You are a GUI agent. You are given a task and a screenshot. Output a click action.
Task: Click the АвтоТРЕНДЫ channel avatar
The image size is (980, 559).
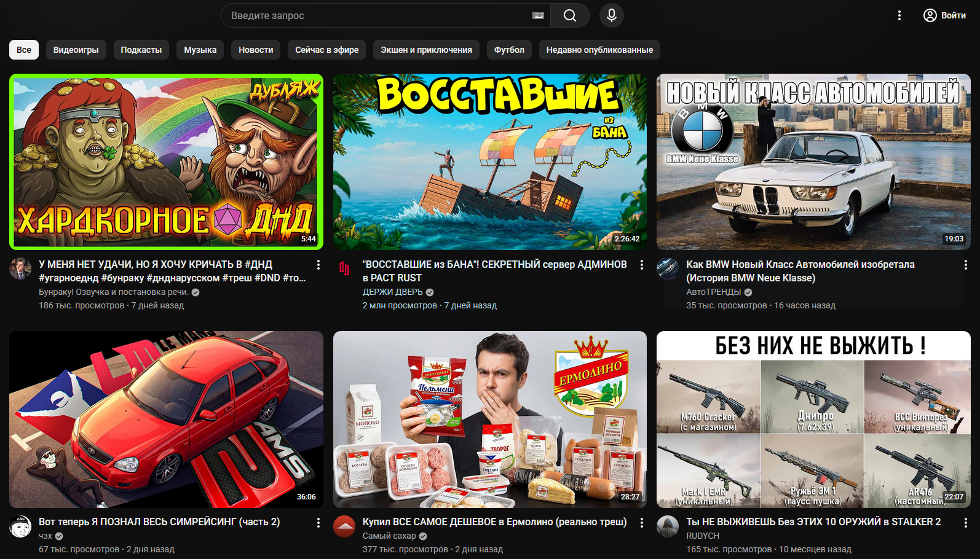(668, 269)
